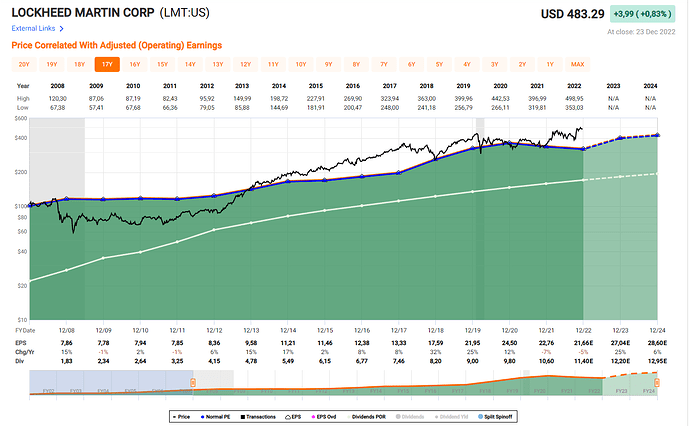The width and height of the screenshot is (689, 426).
Task: Expand the External Links chevron
Action: pyautogui.click(x=63, y=28)
